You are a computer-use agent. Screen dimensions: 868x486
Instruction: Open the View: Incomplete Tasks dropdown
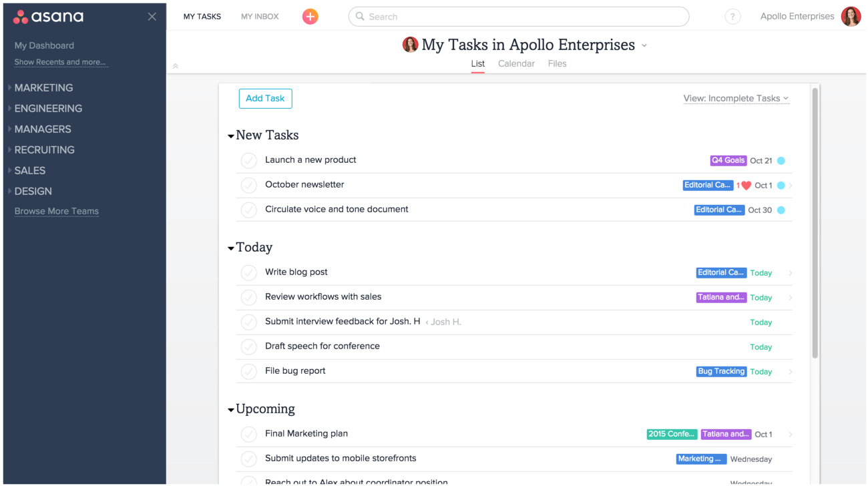pos(736,98)
